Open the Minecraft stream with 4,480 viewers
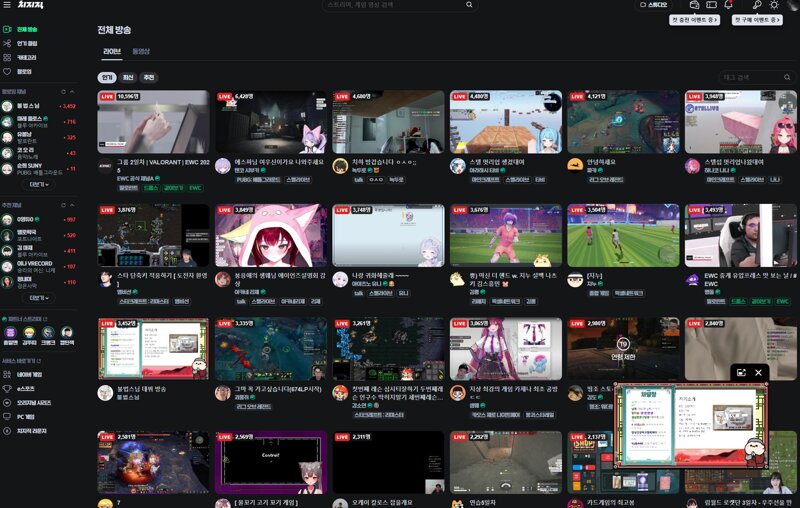This screenshot has height=508, width=800. (x=506, y=122)
